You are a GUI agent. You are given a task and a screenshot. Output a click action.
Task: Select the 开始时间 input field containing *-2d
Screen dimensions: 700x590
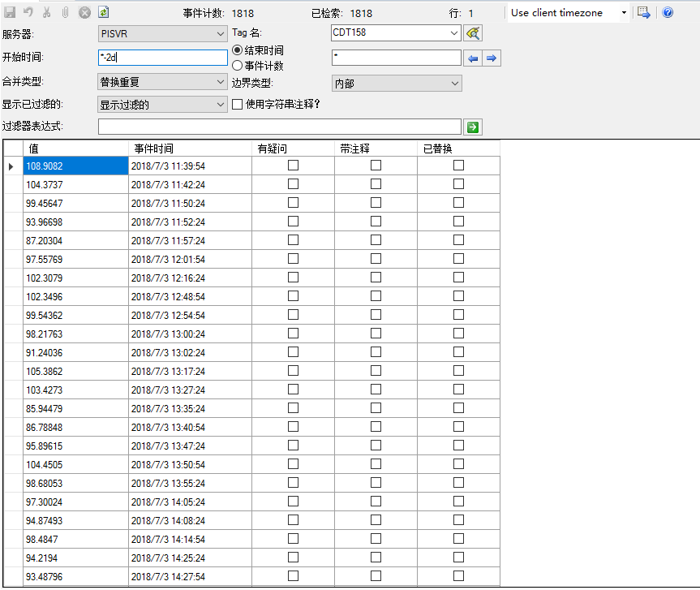coord(162,58)
